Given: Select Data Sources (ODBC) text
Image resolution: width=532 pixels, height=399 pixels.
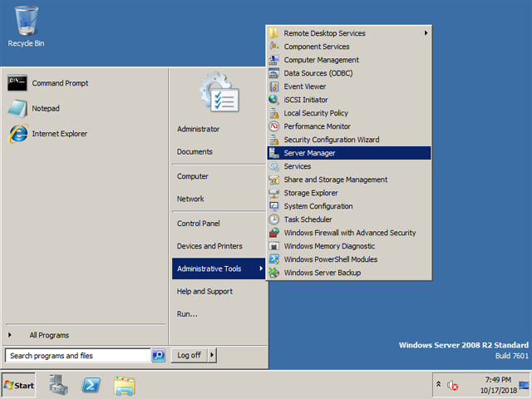Looking at the screenshot, I should [318, 73].
